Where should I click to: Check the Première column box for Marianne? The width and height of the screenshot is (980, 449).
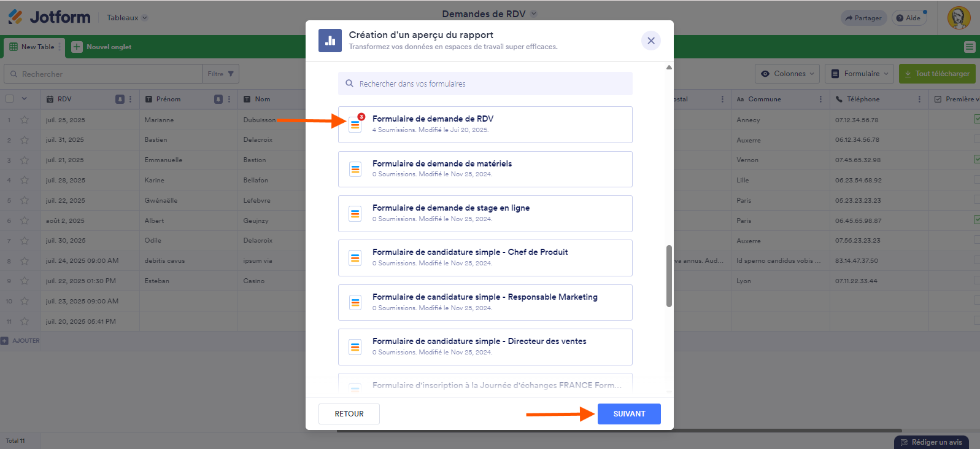[x=976, y=120]
